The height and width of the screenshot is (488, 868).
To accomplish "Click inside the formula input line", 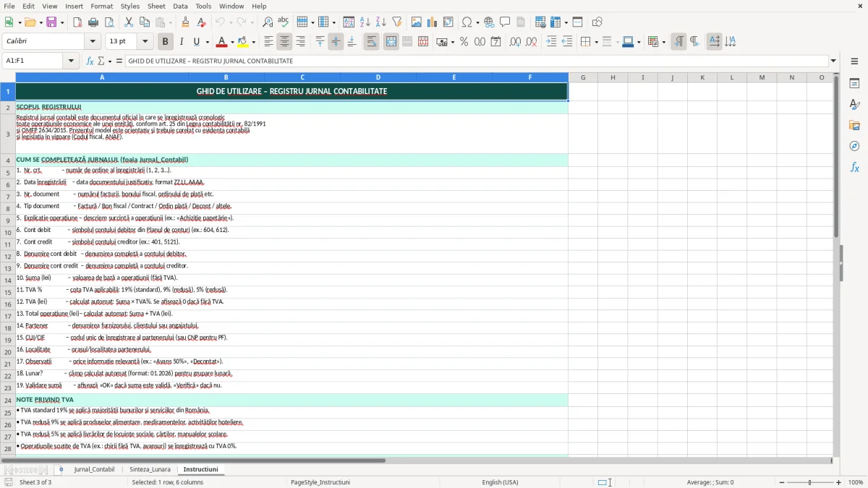I will point(476,61).
